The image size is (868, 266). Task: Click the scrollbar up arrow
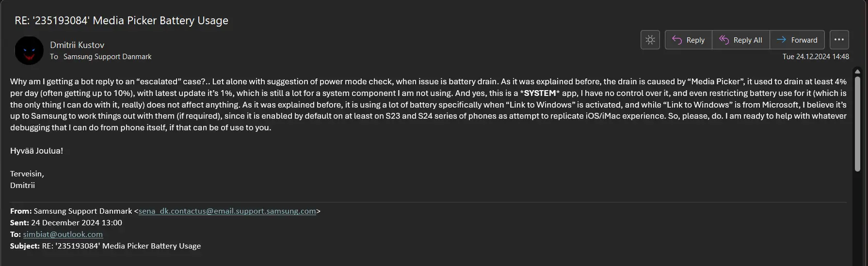(x=857, y=71)
